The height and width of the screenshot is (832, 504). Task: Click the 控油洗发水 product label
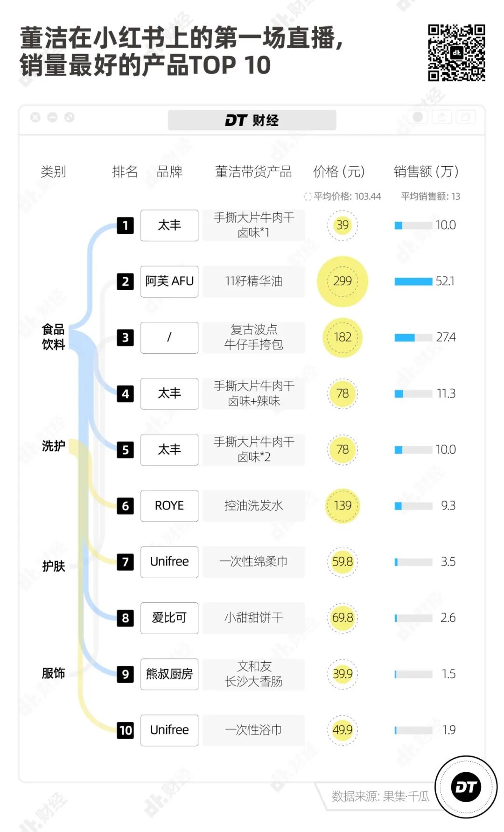[x=254, y=506]
